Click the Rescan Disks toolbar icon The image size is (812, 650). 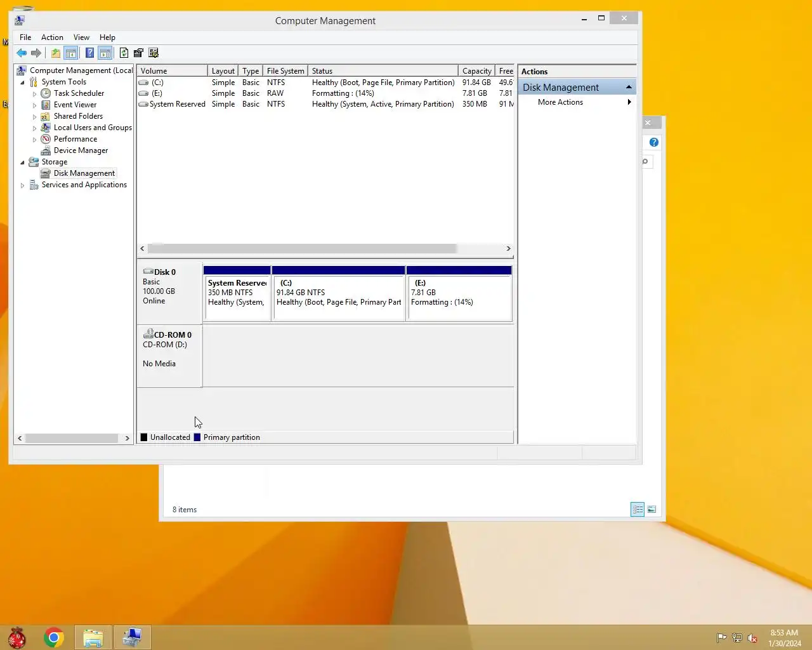[138, 53]
